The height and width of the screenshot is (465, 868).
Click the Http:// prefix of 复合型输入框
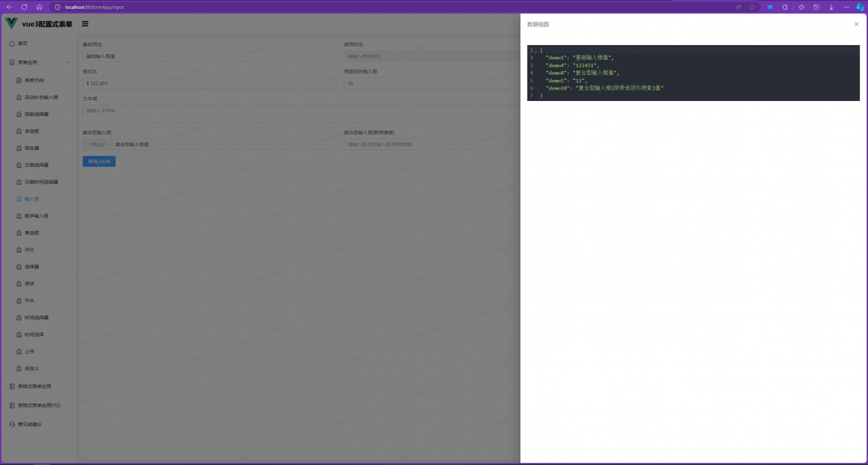(x=97, y=144)
